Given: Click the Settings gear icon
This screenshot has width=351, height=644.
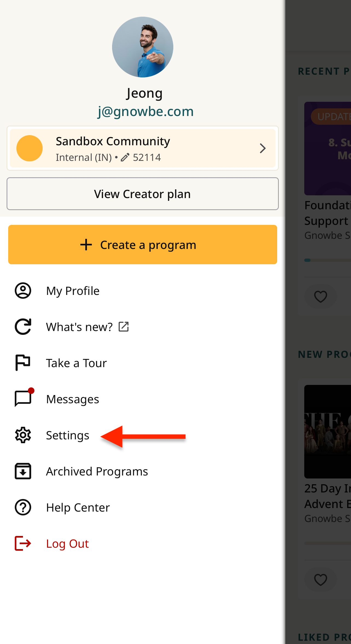Looking at the screenshot, I should [x=23, y=435].
